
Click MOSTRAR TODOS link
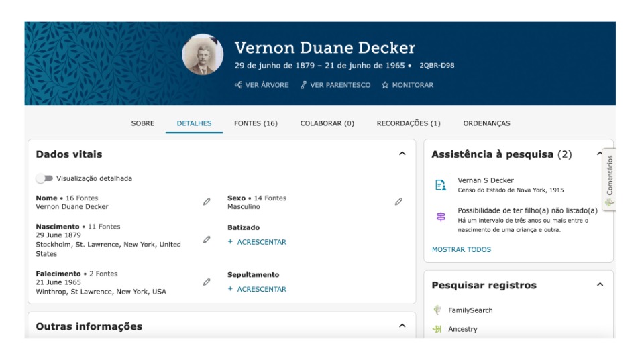pos(462,249)
